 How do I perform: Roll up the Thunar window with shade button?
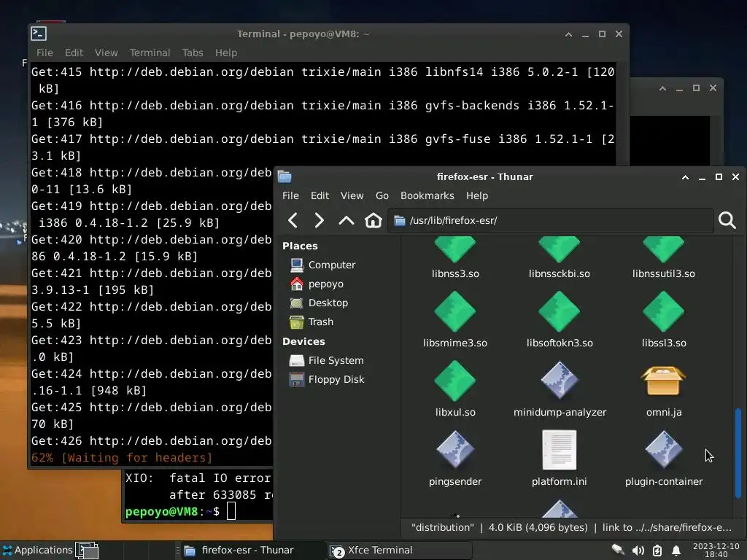[685, 177]
